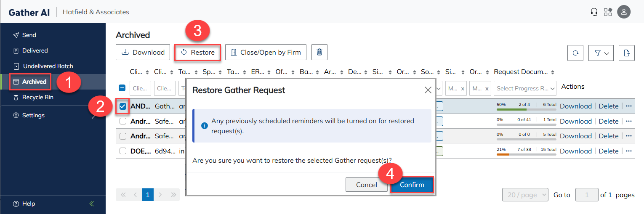Open the 20 / page size dropdown
The height and width of the screenshot is (214, 644).
[x=525, y=195]
